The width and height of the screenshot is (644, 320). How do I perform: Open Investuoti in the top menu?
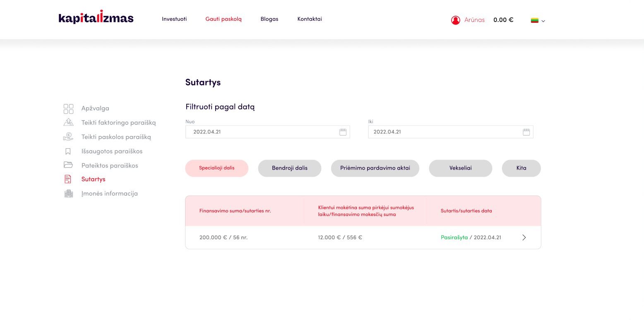pos(174,19)
